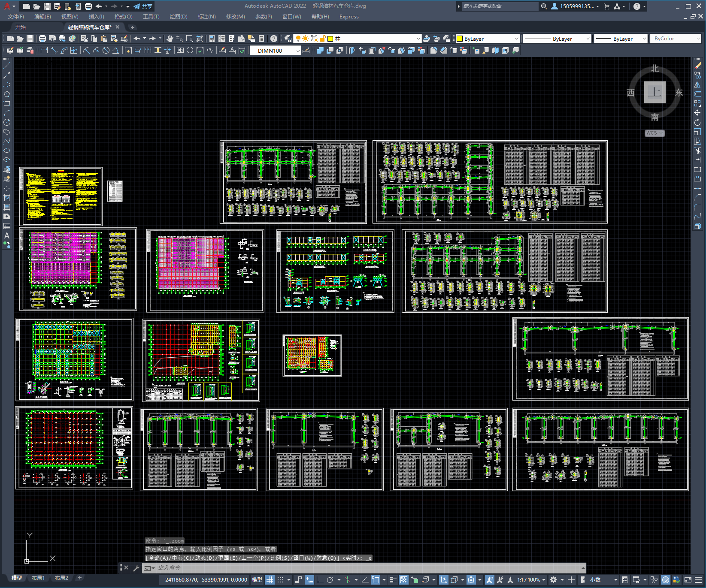
Task: Click the 模型 space button in status bar
Action: point(257,580)
